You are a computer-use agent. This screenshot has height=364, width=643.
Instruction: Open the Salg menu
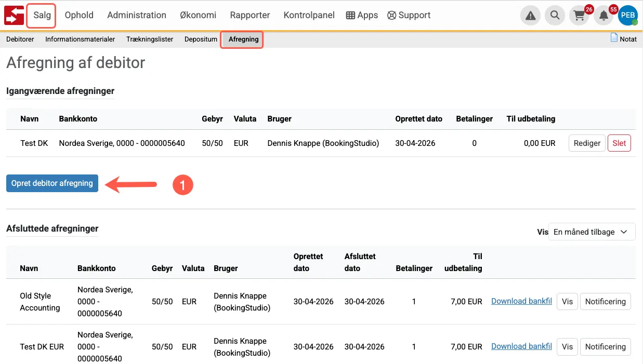tap(42, 15)
